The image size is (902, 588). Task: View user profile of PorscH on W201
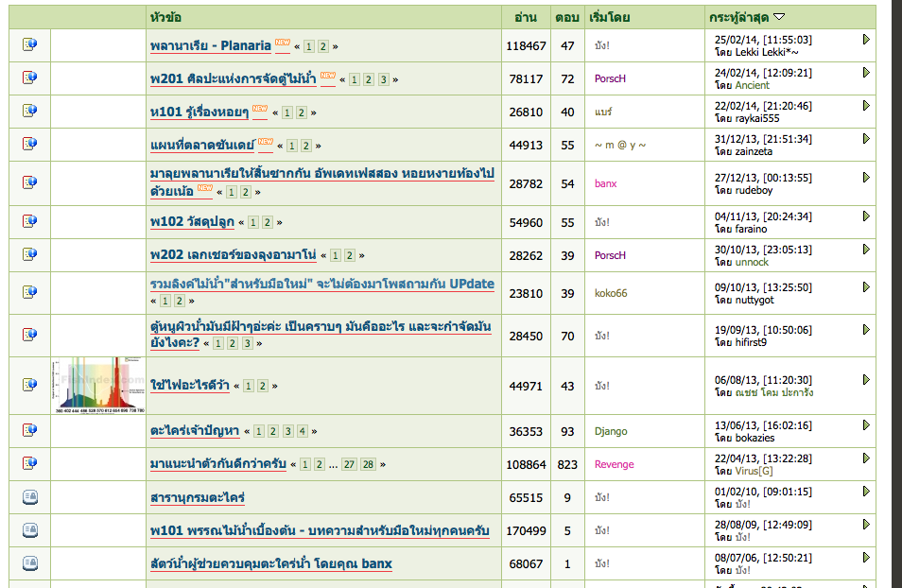610,78
